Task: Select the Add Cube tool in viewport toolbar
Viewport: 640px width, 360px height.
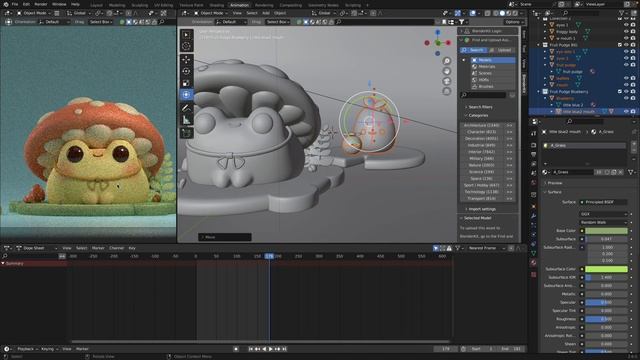Action: 186,133
